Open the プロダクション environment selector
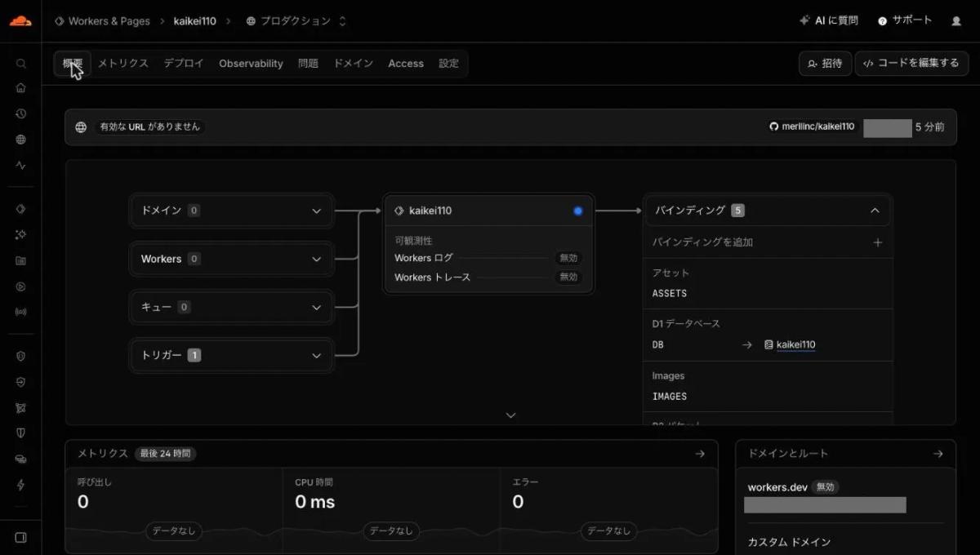980x555 pixels. pyautogui.click(x=296, y=21)
